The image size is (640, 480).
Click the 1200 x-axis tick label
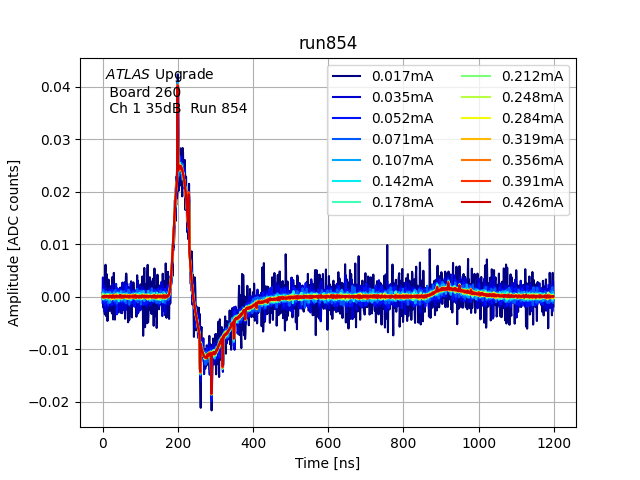click(x=554, y=444)
